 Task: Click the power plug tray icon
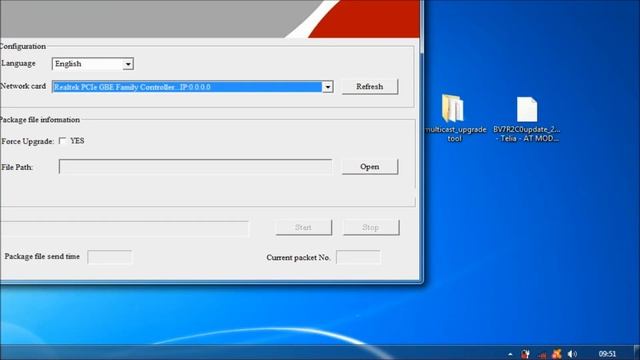525,353
